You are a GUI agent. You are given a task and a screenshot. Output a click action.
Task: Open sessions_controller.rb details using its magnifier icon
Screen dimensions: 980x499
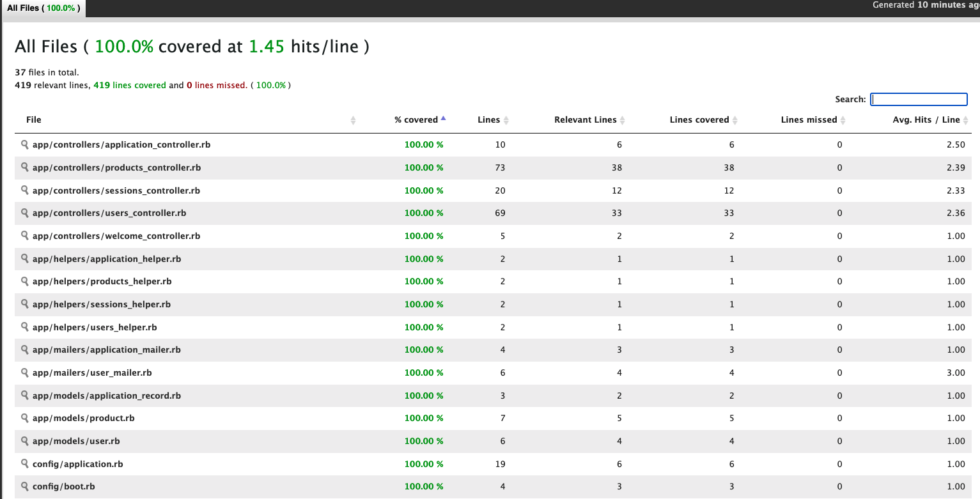click(25, 190)
